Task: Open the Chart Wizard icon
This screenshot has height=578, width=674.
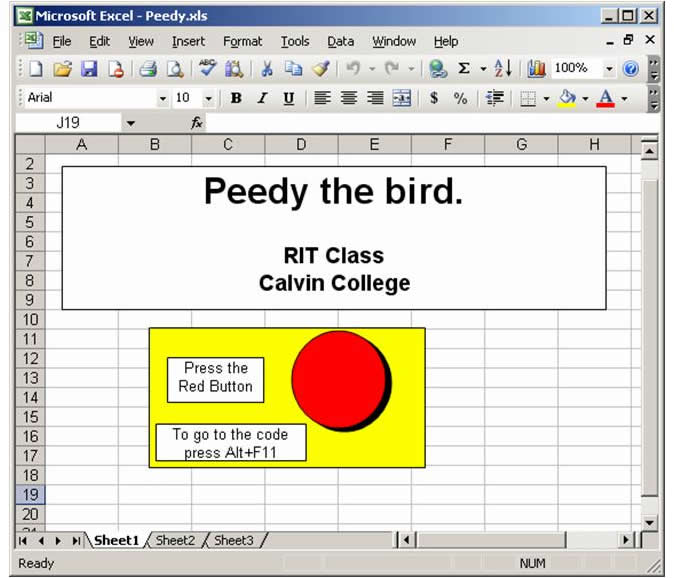Action: 536,69
